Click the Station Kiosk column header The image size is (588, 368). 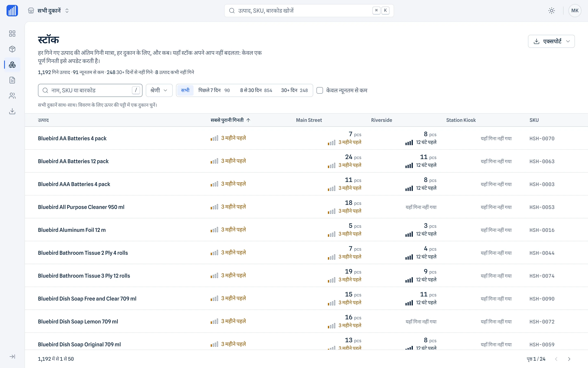click(x=461, y=120)
